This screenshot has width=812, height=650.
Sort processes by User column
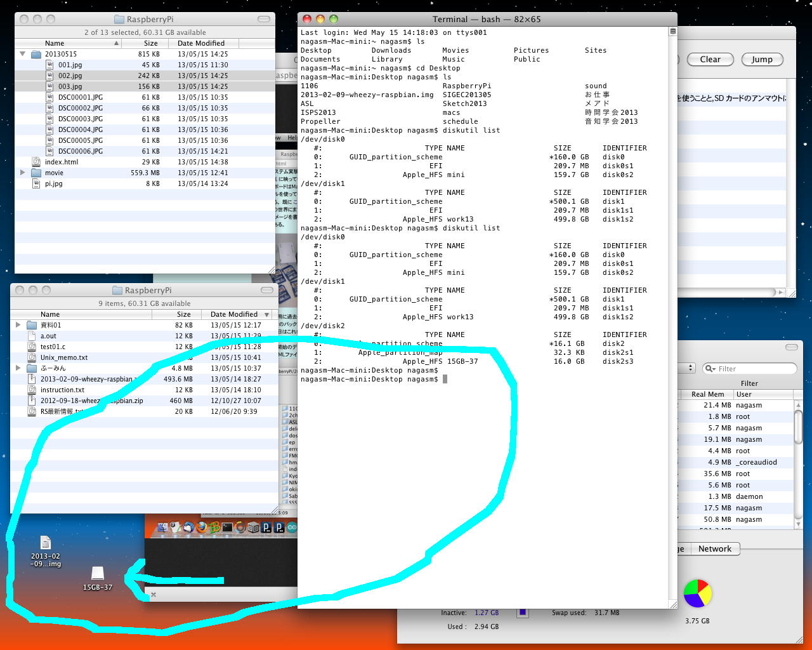click(x=764, y=394)
